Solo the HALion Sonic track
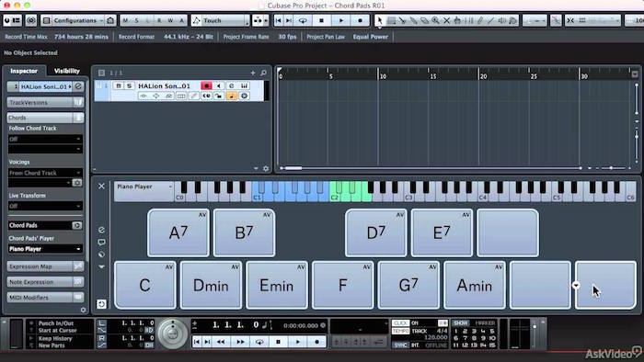 click(129, 85)
